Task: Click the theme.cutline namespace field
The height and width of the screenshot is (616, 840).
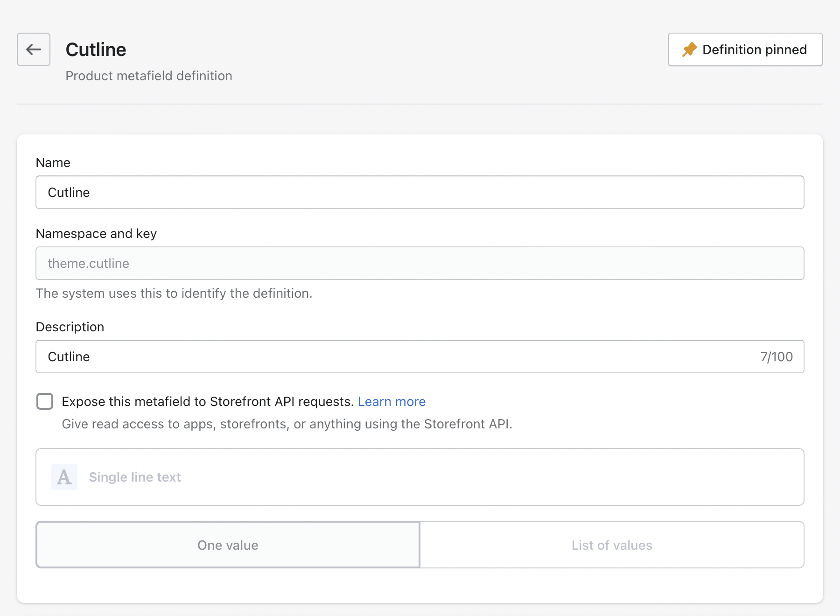Action: [420, 263]
